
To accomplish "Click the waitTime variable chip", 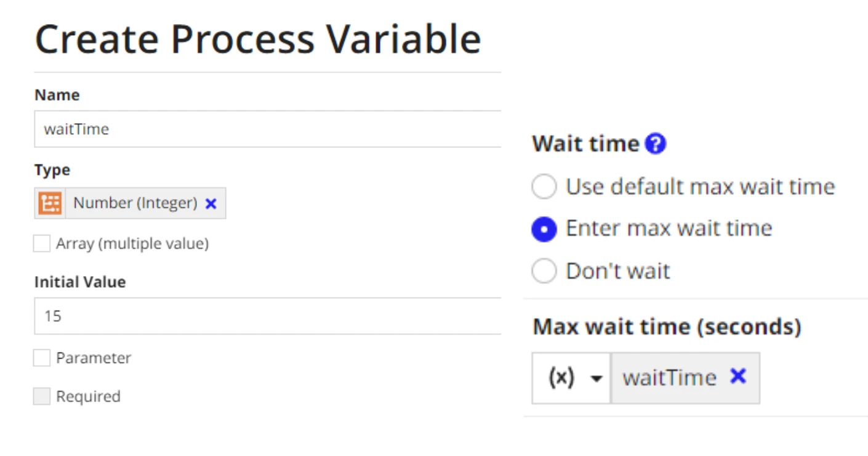I will (x=685, y=378).
